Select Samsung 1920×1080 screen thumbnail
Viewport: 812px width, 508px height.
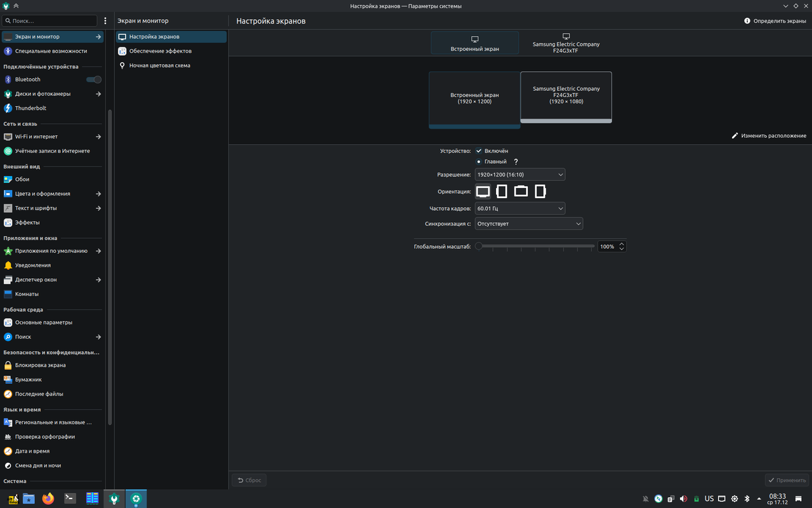[566, 97]
